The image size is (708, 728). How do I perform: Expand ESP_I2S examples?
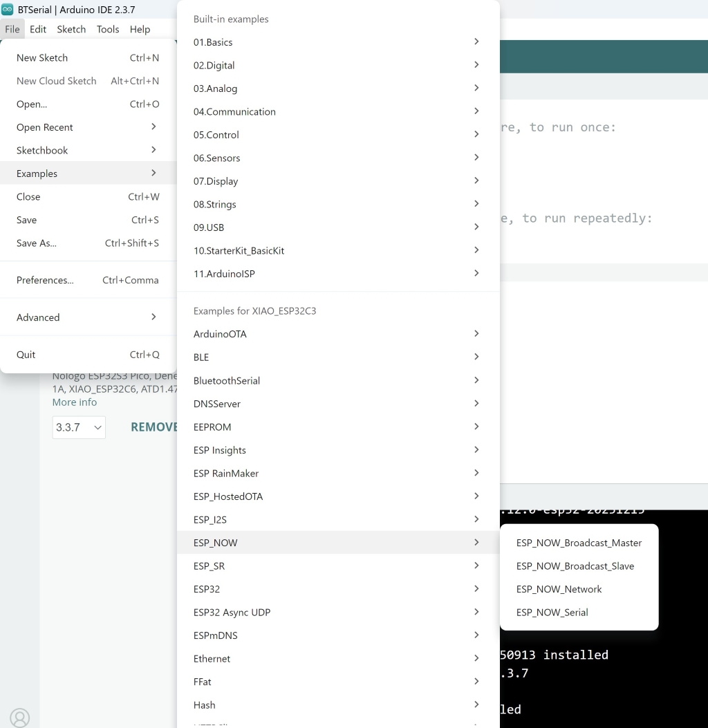pos(338,520)
